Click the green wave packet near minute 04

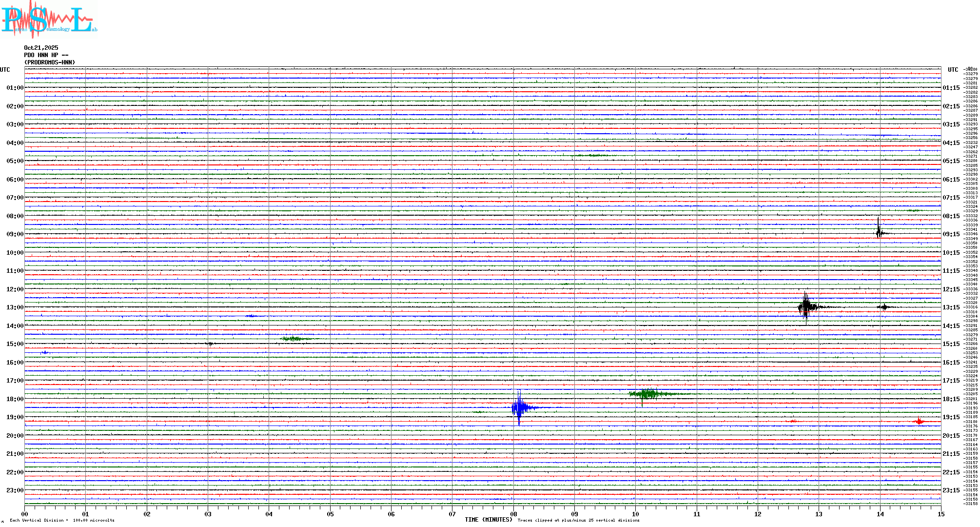(294, 339)
